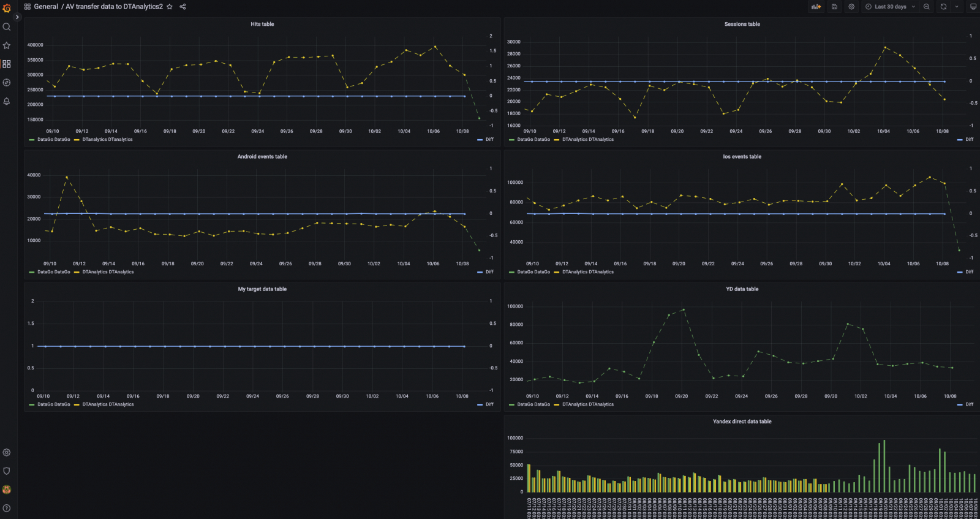Star this dashboard as favorite
Viewport: 980px width, 519px height.
click(170, 7)
